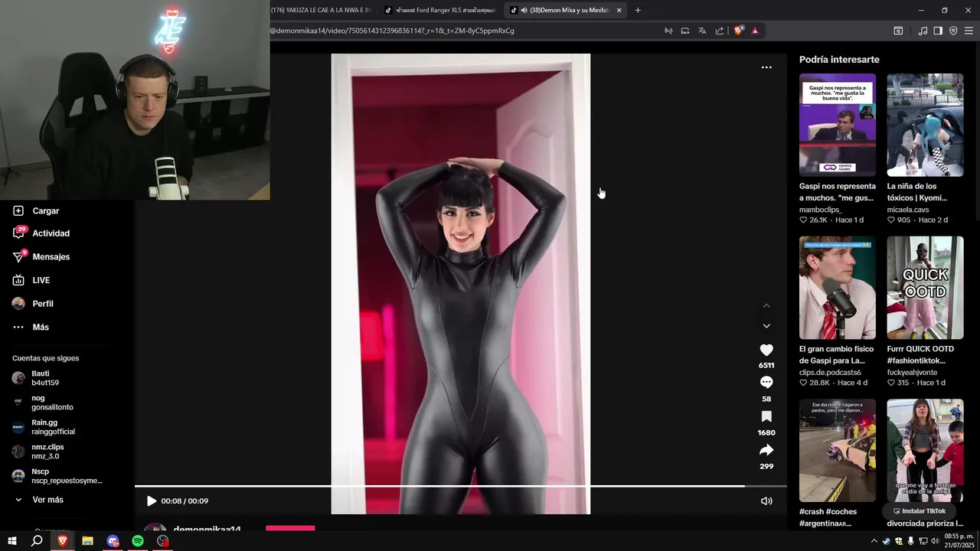Like the video with the heart icon
The width and height of the screenshot is (980, 551).
coord(766,350)
